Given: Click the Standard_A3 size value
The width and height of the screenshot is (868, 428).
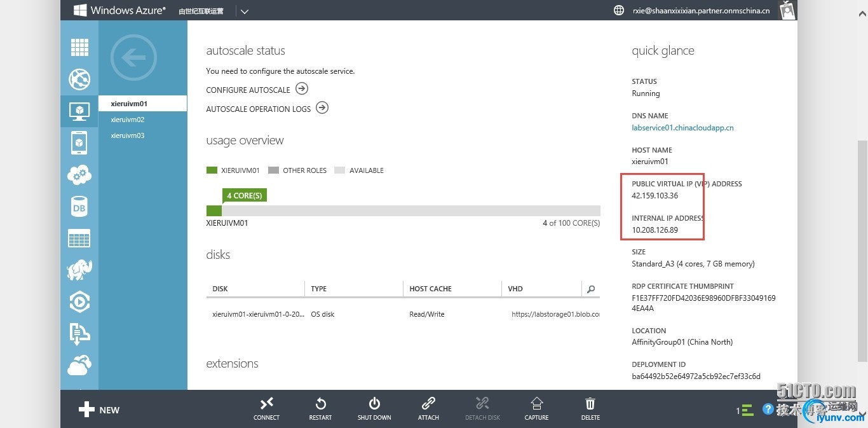Looking at the screenshot, I should 693,264.
